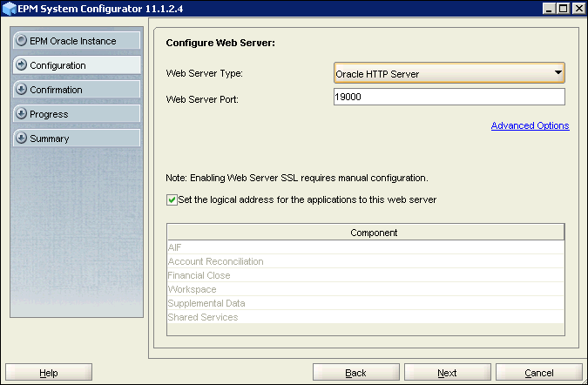
Task: Select the Progress step
Action: [77, 113]
